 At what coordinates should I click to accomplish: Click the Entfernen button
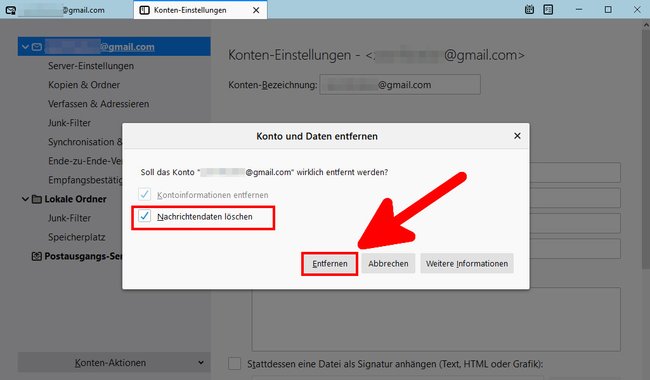tap(330, 264)
